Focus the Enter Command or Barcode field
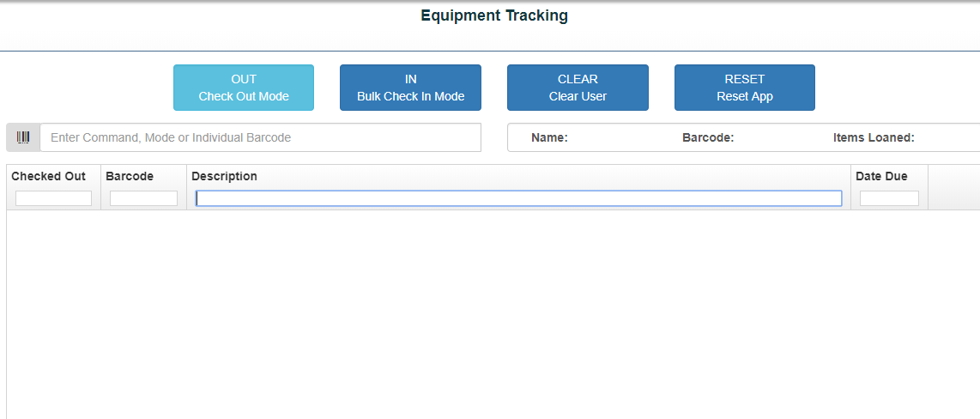Image resolution: width=980 pixels, height=419 pixels. tap(261, 137)
